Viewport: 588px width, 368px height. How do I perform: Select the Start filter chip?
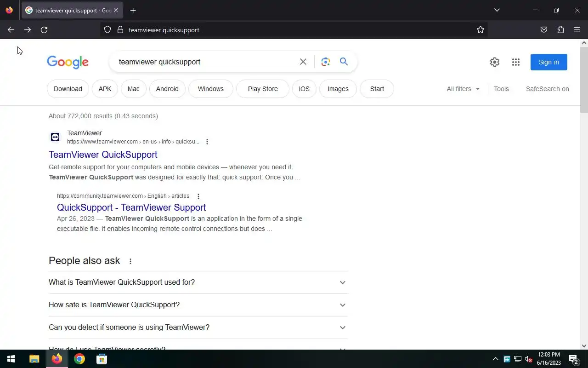[x=377, y=89]
